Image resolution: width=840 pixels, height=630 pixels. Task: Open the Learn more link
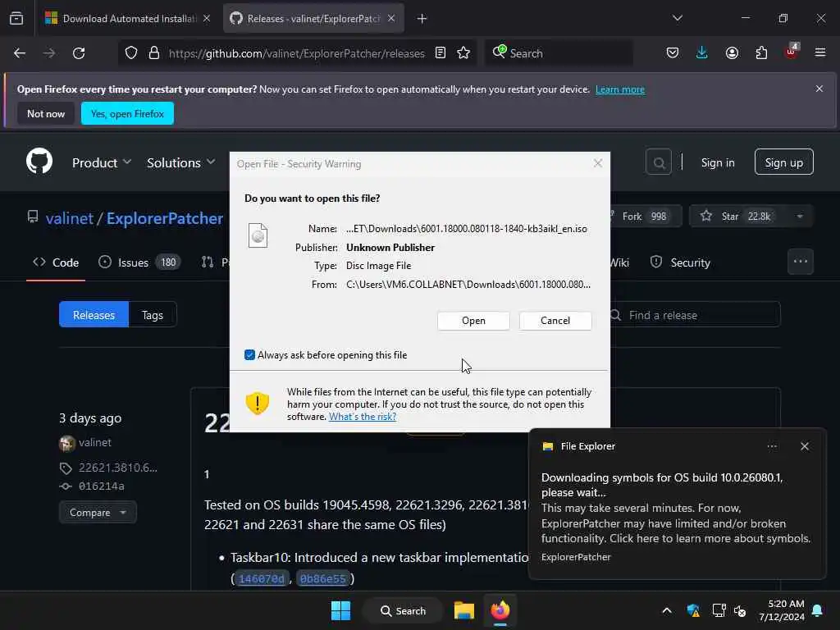click(620, 89)
